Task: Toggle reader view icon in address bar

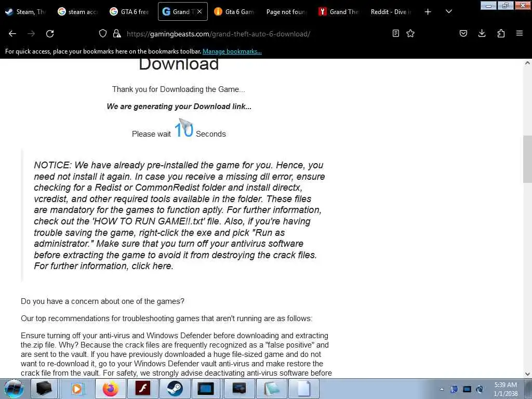Action: pos(395,33)
